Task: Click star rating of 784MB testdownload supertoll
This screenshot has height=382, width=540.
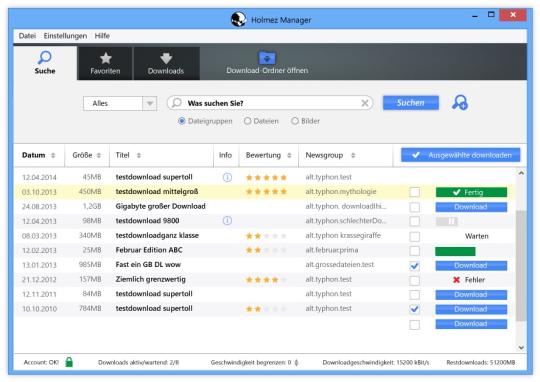Action: pyautogui.click(x=266, y=309)
